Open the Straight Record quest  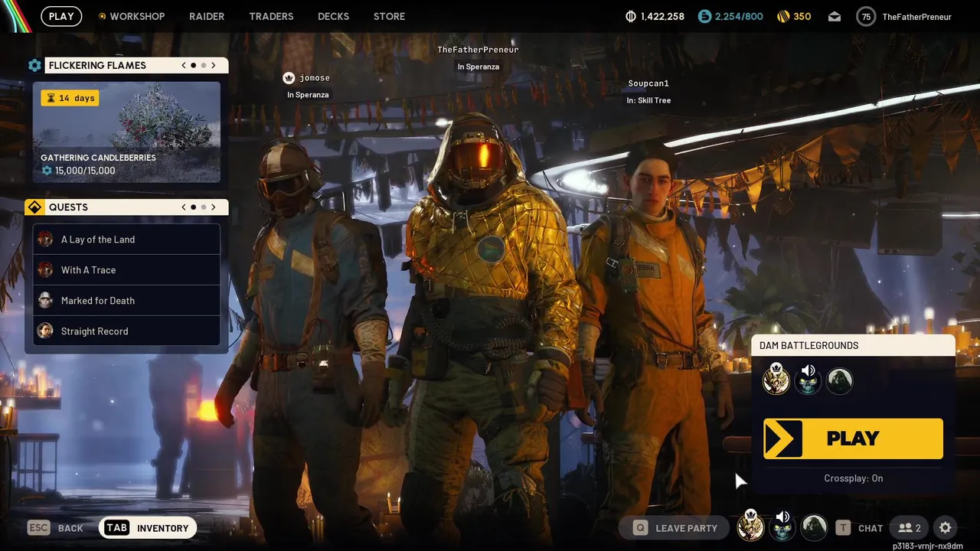point(126,331)
